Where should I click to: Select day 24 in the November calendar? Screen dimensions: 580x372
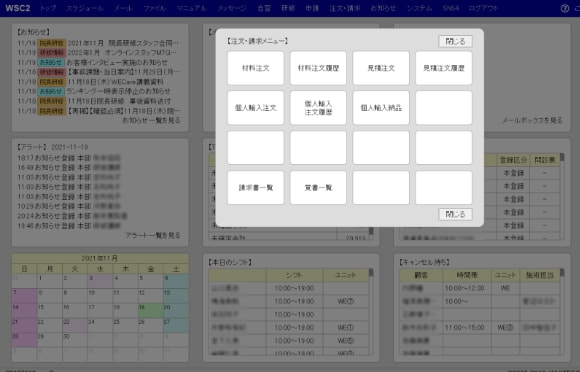coord(100,325)
